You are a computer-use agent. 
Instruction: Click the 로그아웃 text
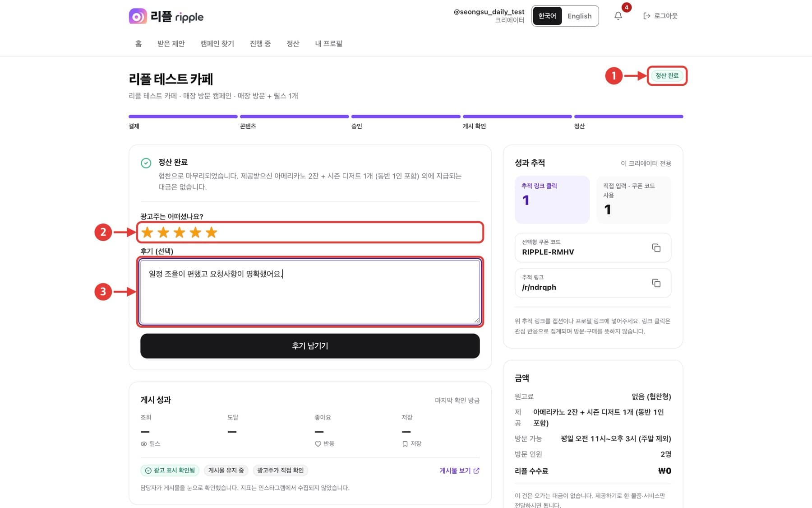666,16
